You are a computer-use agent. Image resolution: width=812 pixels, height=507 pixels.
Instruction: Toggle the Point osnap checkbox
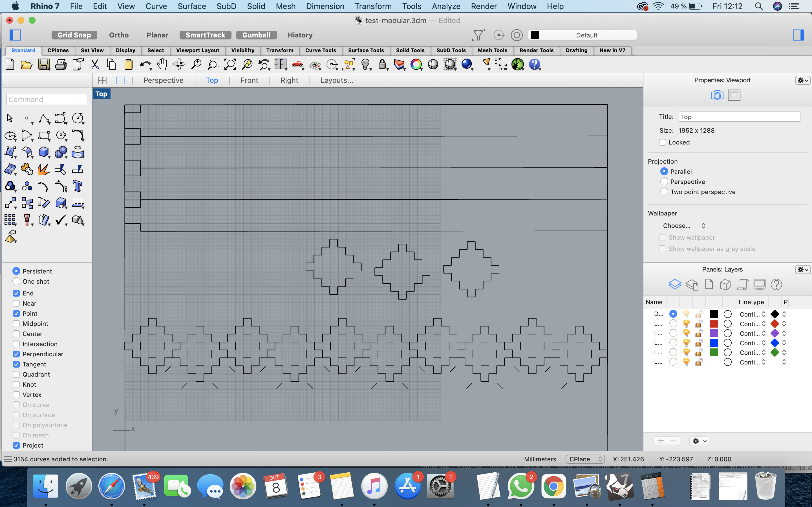[16, 313]
